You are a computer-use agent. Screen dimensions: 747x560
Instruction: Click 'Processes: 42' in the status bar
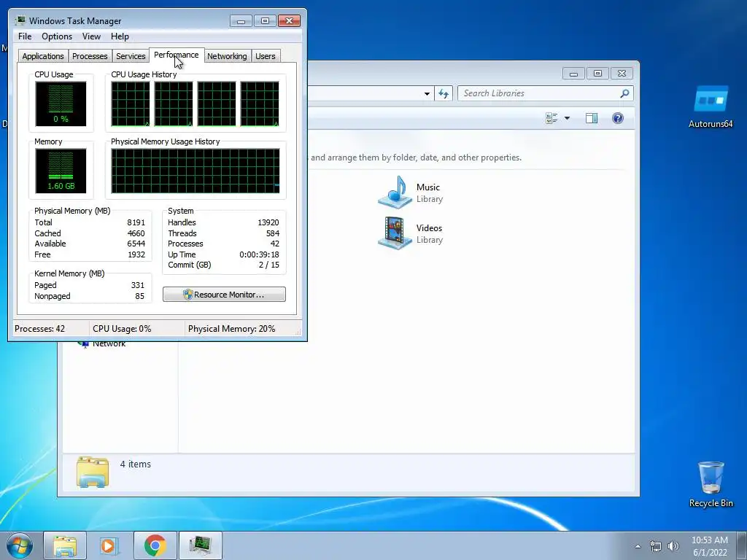coord(39,329)
